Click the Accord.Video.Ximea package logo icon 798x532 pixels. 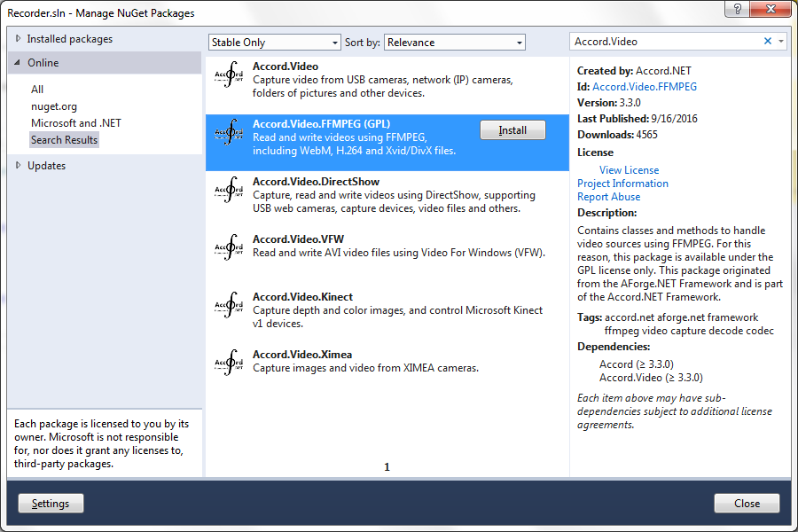click(x=229, y=363)
